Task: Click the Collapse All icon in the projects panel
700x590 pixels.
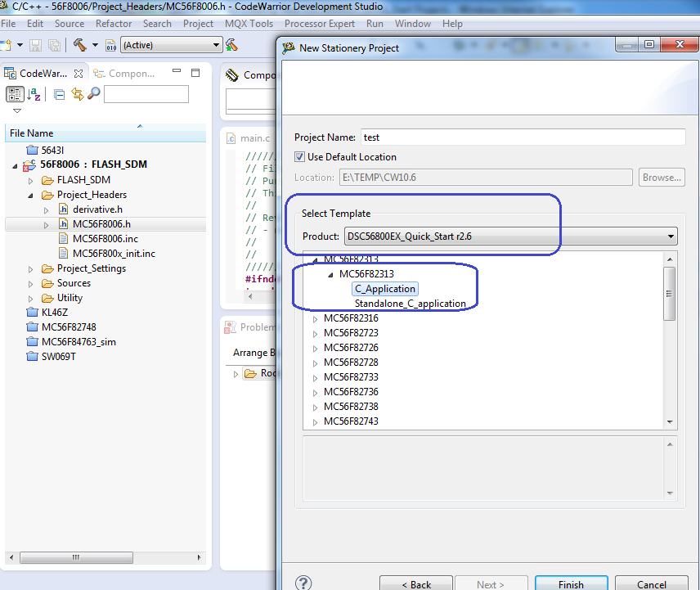Action: click(x=59, y=94)
